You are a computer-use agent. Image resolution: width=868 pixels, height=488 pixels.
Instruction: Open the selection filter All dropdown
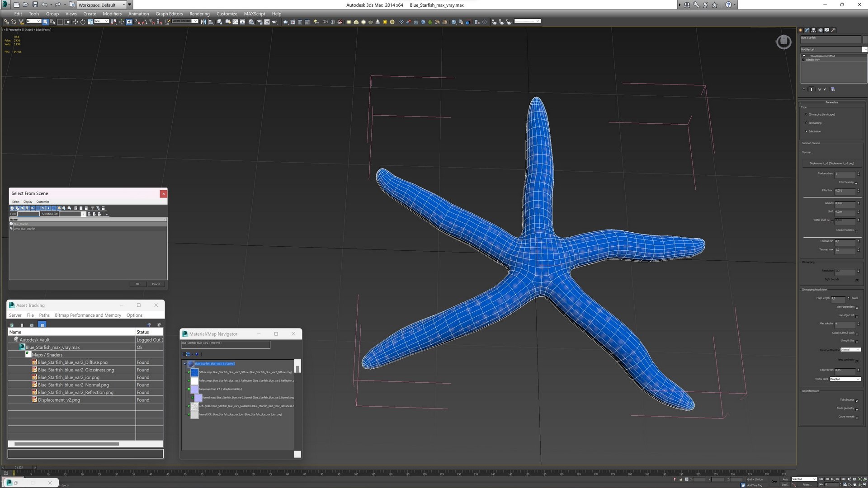click(33, 21)
